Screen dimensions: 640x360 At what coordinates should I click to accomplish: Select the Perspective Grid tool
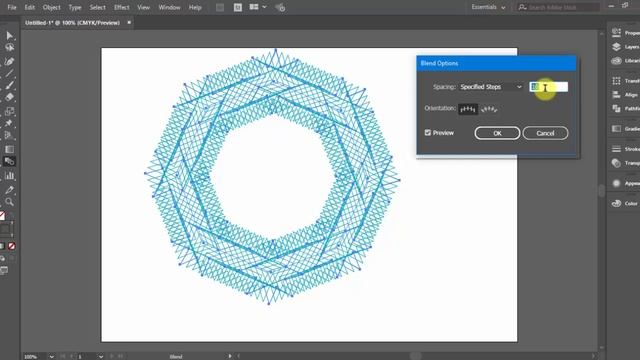click(x=9, y=135)
